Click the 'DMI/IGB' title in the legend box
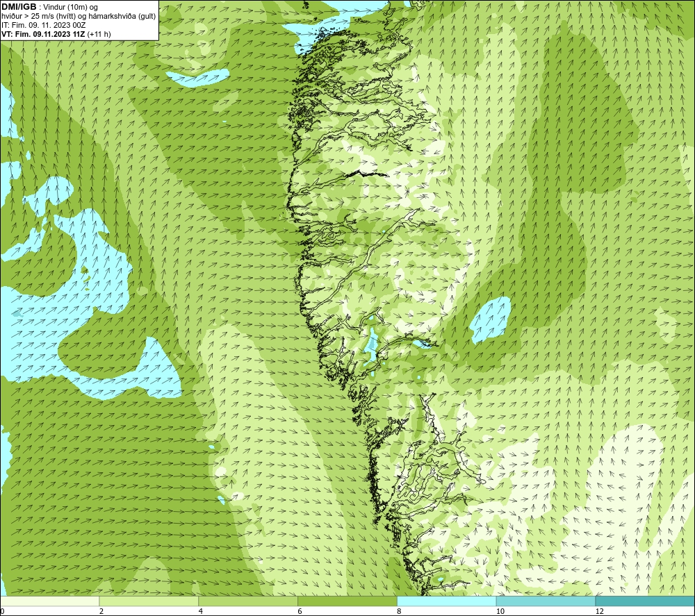This screenshot has width=695, height=616. click(x=19, y=7)
